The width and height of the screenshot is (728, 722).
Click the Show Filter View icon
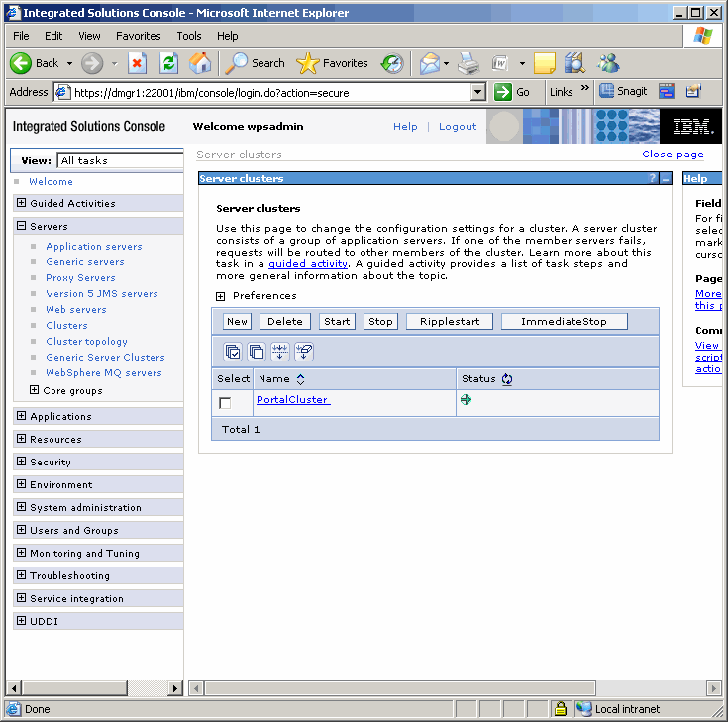point(280,352)
